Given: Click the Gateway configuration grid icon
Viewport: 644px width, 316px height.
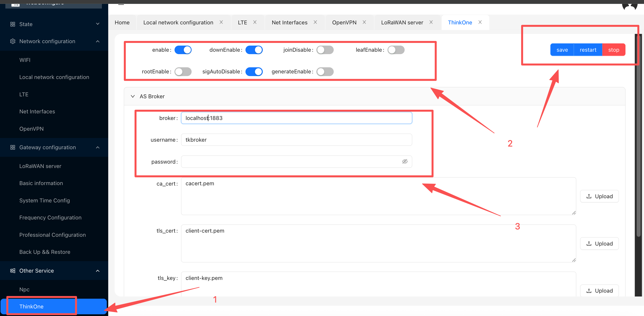Looking at the screenshot, I should [12, 147].
